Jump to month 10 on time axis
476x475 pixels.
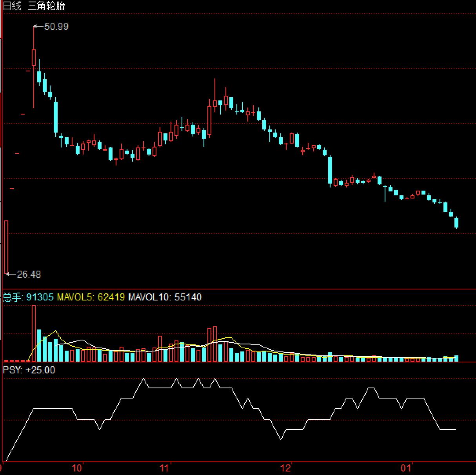tap(77, 468)
